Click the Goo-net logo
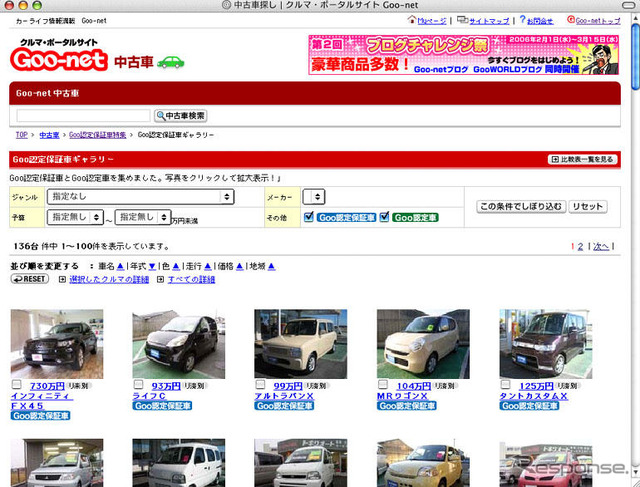The height and width of the screenshot is (487, 640). point(60,60)
